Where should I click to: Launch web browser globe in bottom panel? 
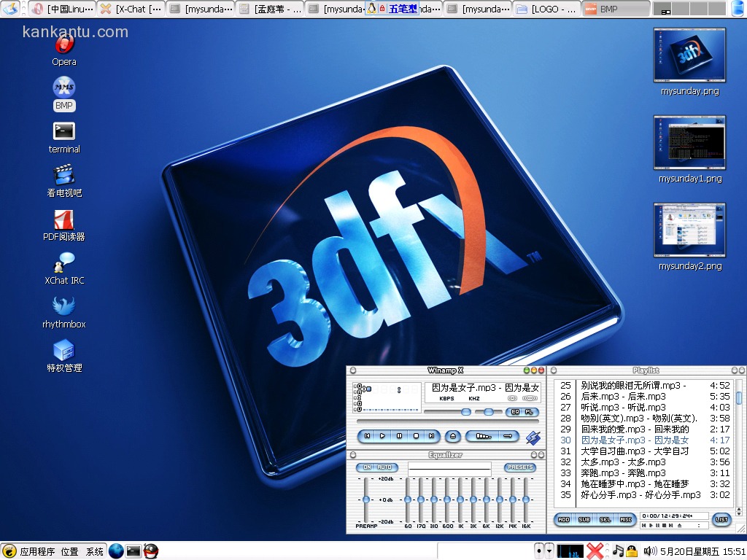tap(116, 551)
